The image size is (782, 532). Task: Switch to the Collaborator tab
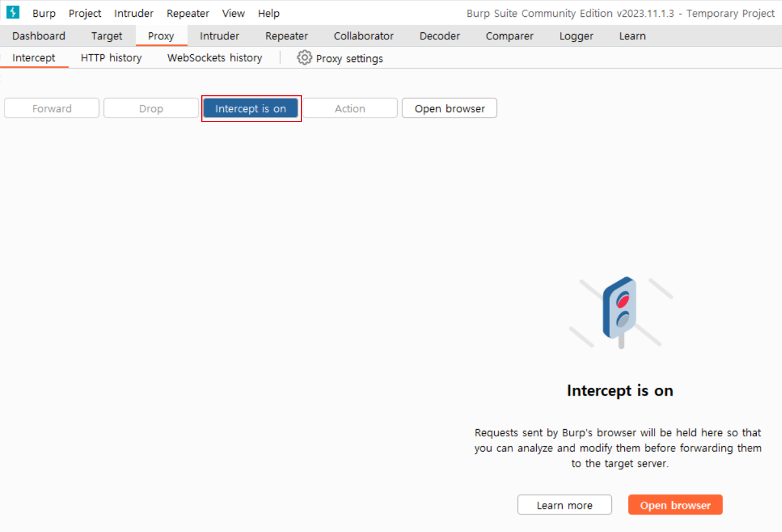[x=364, y=36]
